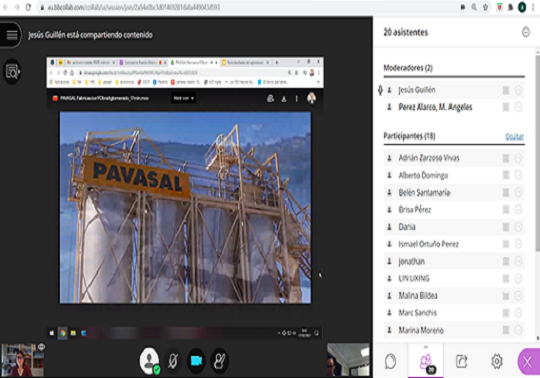Viewport: 540px width, 378px height.
Task: Click my webcam preview thumbnail
Action: pos(22,360)
